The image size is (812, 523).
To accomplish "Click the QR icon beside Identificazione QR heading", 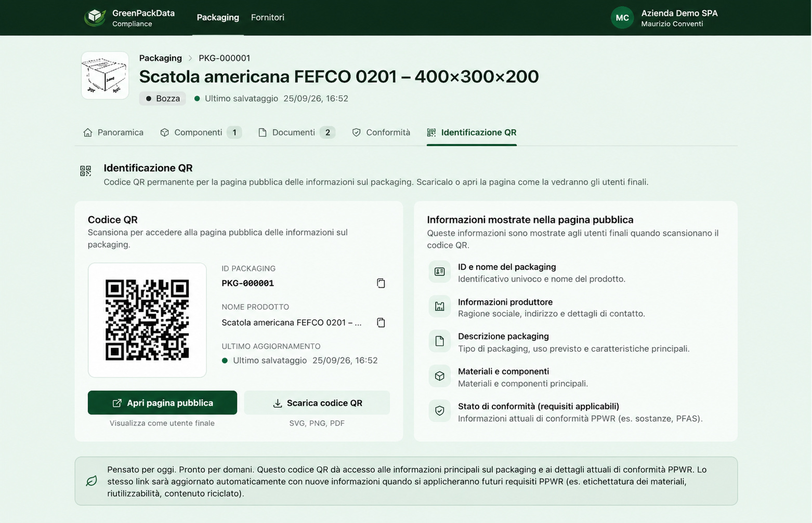I will coord(86,171).
